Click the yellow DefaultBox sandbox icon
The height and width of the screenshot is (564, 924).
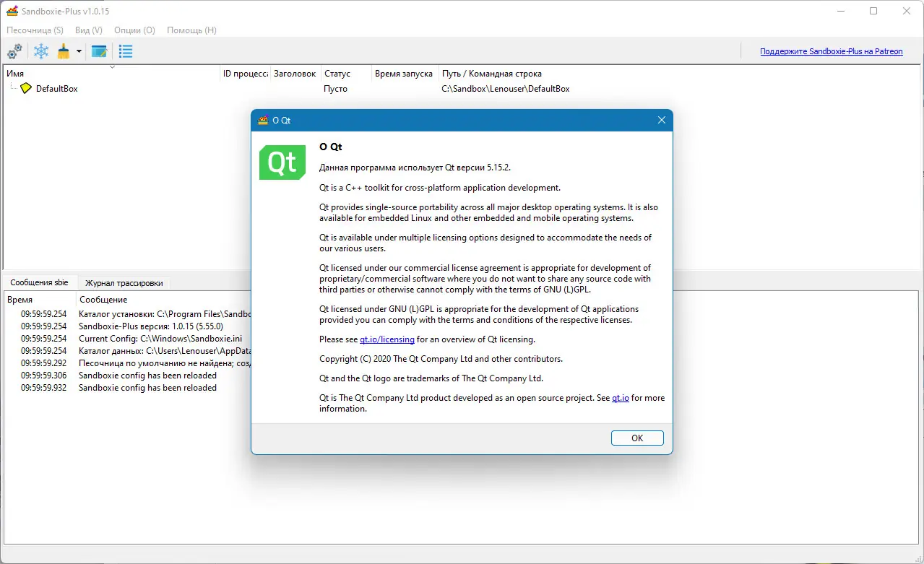26,88
